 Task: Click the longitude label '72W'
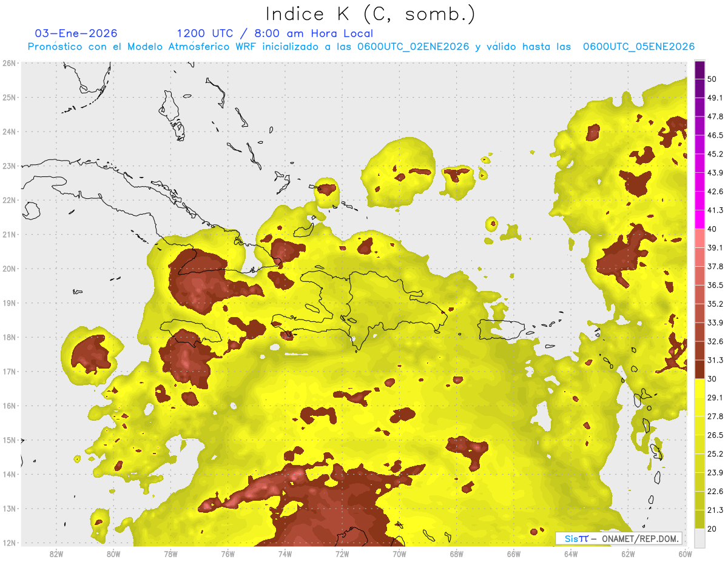tap(342, 555)
